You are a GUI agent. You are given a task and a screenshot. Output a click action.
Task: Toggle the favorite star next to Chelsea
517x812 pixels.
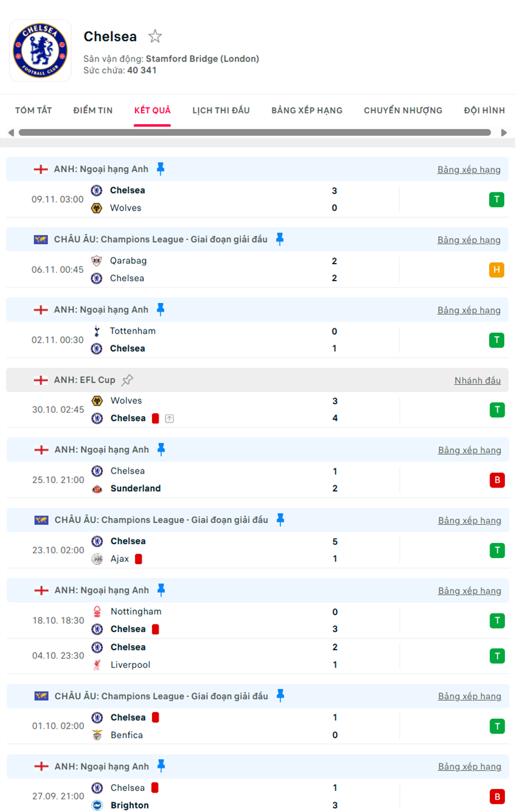pyautogui.click(x=155, y=37)
